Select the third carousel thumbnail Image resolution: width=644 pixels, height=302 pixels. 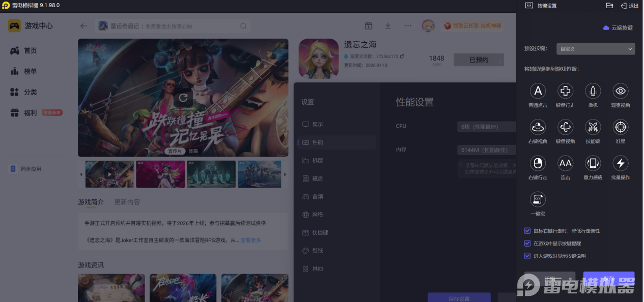(x=211, y=174)
